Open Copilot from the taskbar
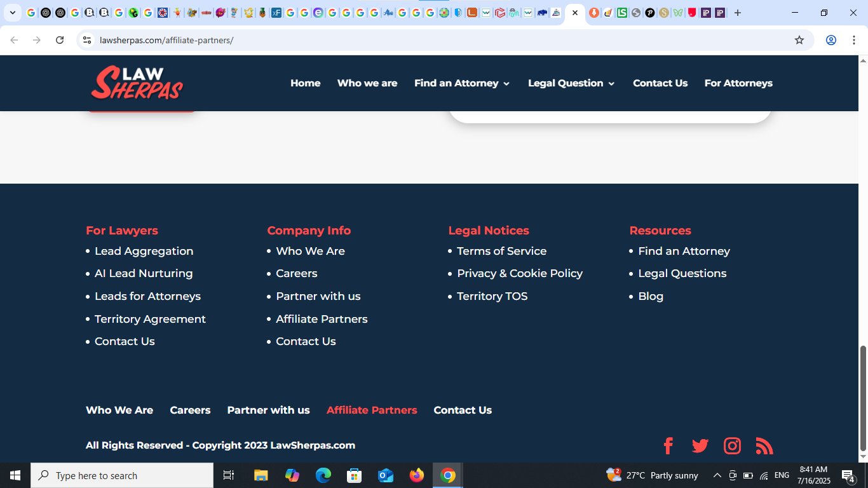Image resolution: width=868 pixels, height=488 pixels. 292,475
